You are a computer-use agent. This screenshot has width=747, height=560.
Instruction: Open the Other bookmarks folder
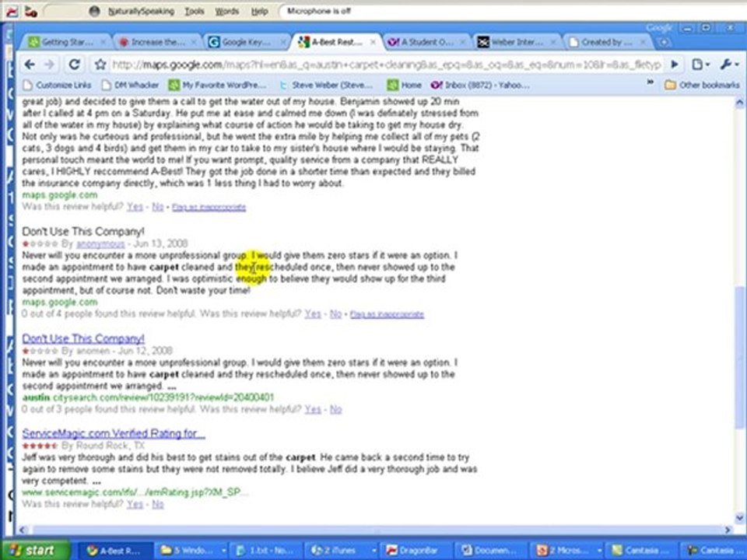[x=702, y=86]
